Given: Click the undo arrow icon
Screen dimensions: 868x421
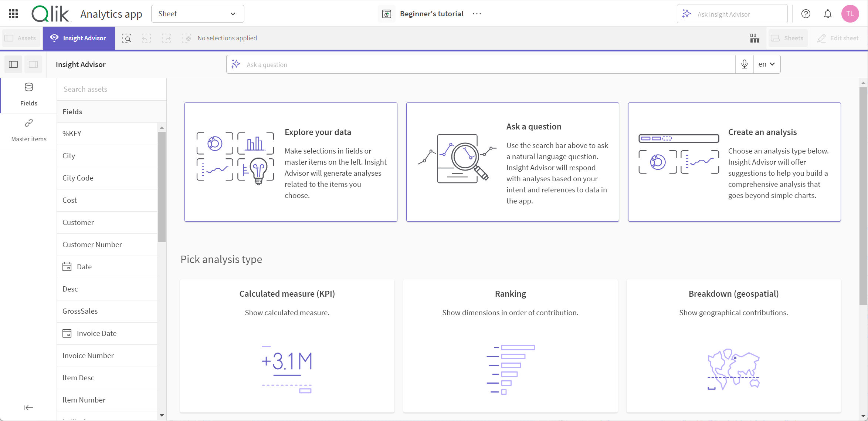Looking at the screenshot, I should click(146, 38).
